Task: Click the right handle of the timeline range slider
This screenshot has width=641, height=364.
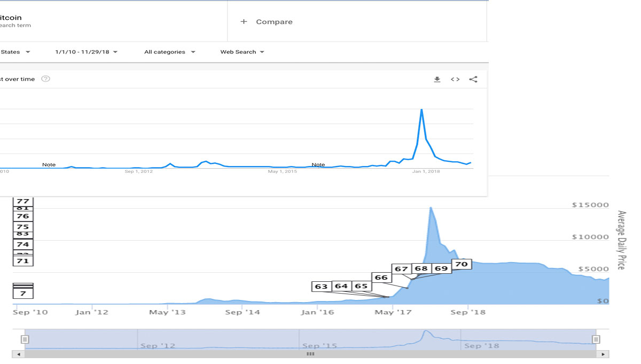Action: click(x=596, y=339)
